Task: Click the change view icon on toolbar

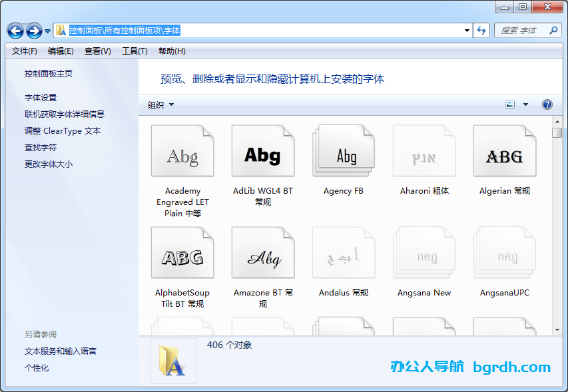Action: click(509, 104)
